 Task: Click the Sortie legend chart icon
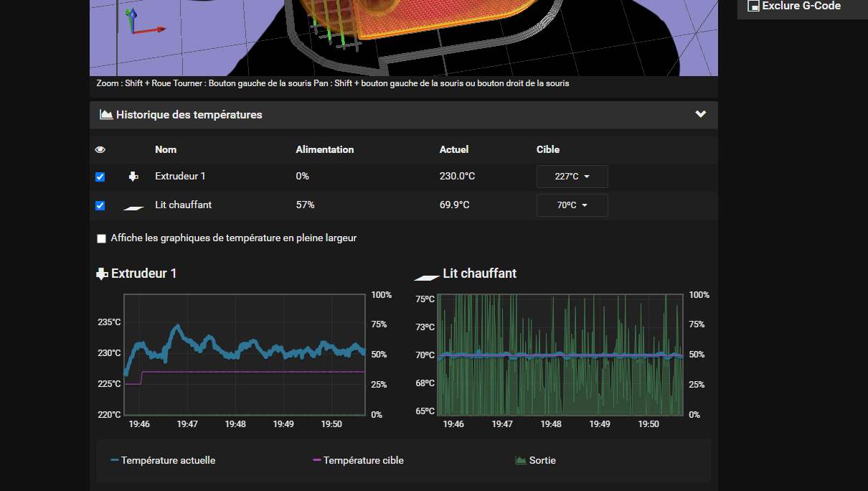(x=521, y=460)
